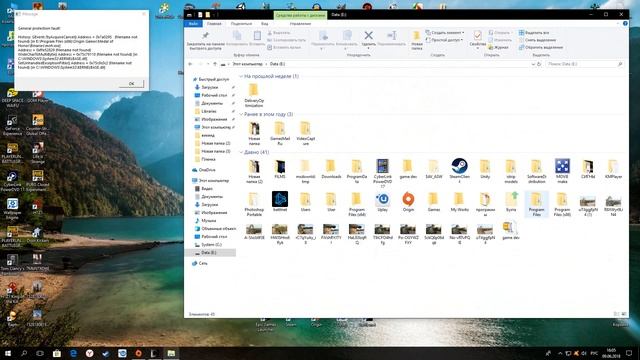This screenshot has width=640, height=360.
Task: Click "Выделить все" in the ribbon
Action: pos(534,32)
